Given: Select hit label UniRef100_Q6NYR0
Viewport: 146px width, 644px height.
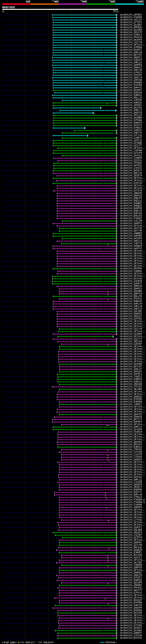Looking at the screenshot, I should click(131, 542).
